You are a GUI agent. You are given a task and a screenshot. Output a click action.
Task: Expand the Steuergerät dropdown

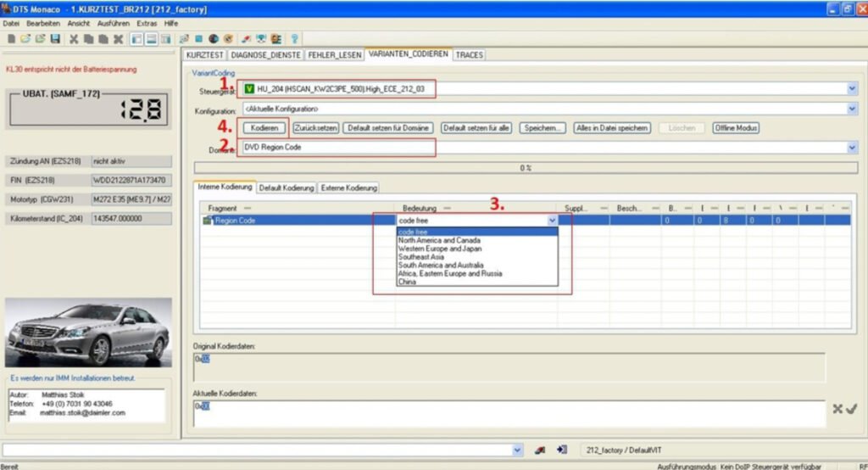click(852, 88)
